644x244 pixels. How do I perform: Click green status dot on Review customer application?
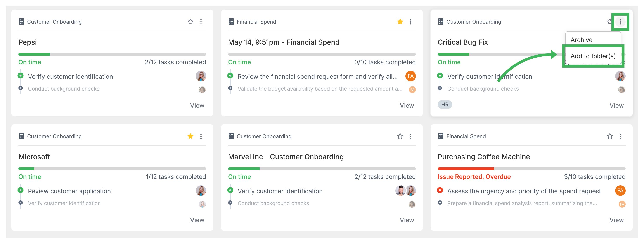[21, 190]
